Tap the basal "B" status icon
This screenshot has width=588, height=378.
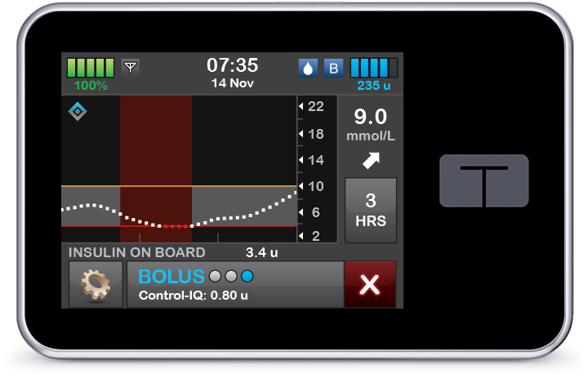click(333, 68)
